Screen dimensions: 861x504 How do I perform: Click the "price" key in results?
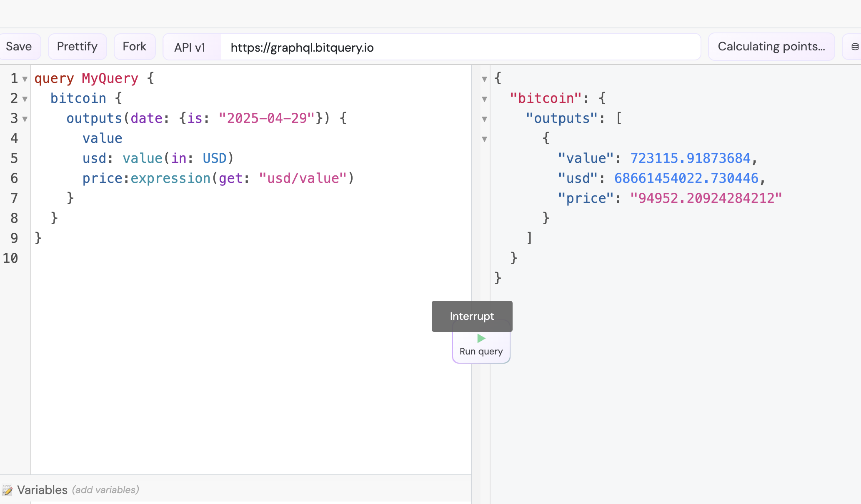(586, 198)
